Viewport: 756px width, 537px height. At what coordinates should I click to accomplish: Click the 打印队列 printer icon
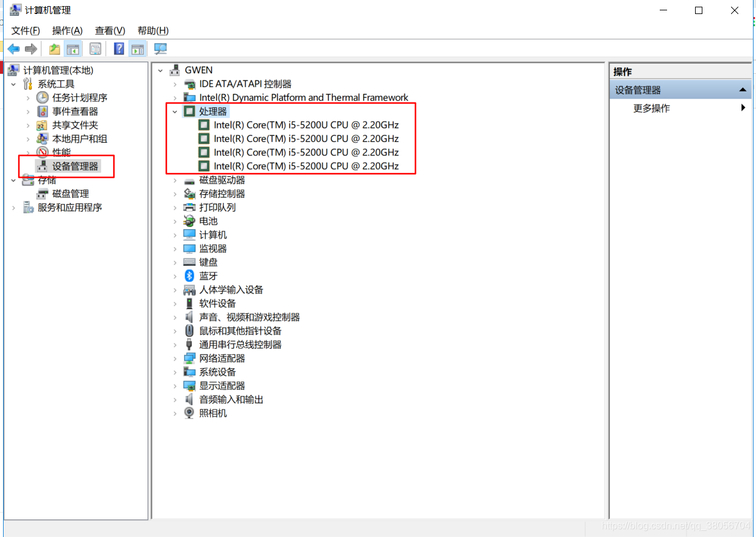189,207
